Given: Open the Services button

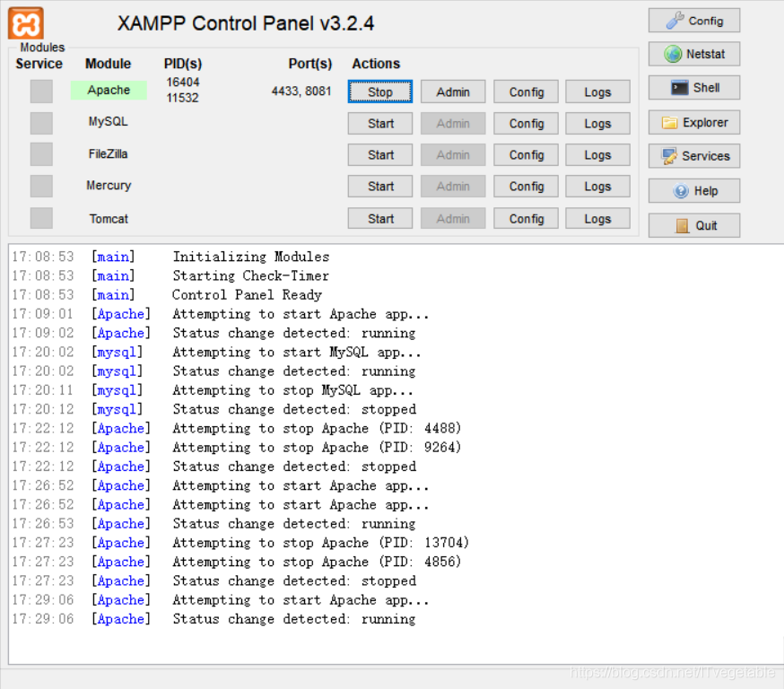Looking at the screenshot, I should coord(694,156).
